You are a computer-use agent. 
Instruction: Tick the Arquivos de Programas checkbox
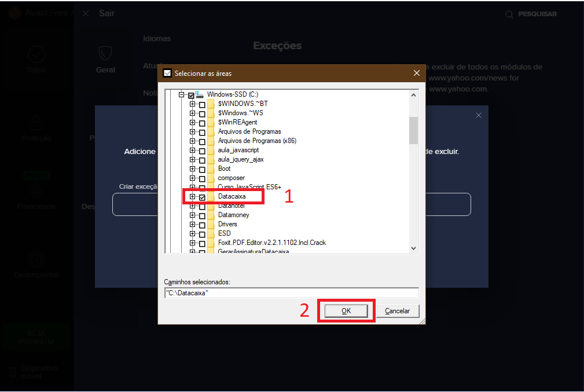(x=202, y=133)
